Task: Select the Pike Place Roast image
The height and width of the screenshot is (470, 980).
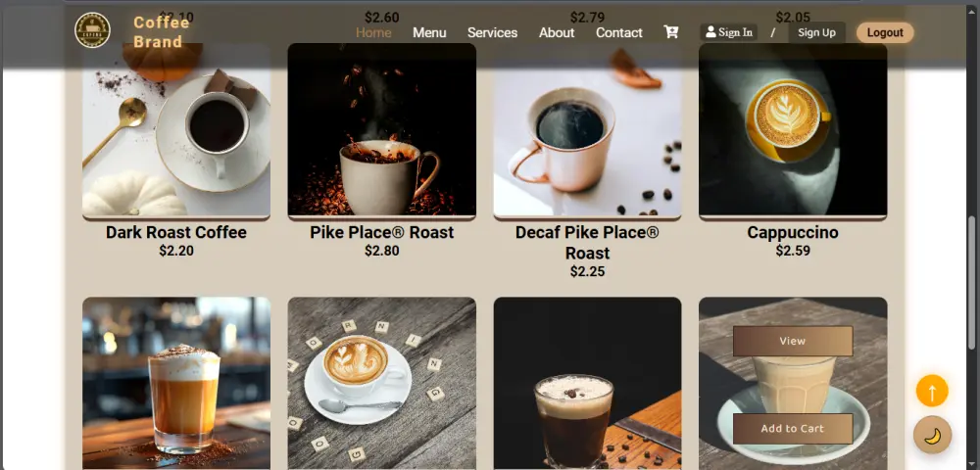Action: 382,129
